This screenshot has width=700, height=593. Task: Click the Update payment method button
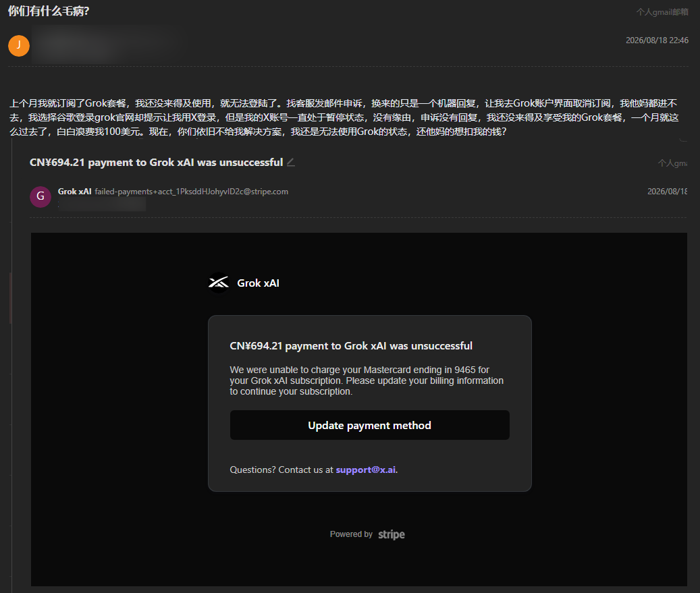coord(370,425)
